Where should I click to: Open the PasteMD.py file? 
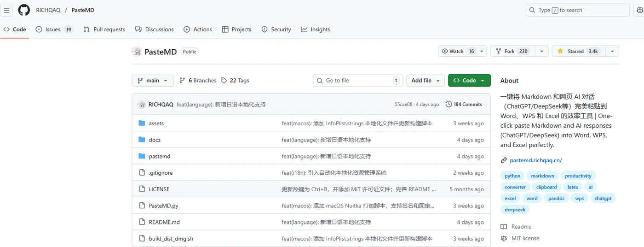point(163,206)
